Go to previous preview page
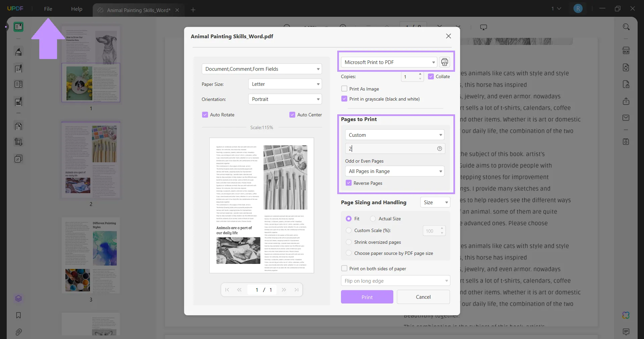Viewport: 644px width, 339px height. (x=239, y=290)
